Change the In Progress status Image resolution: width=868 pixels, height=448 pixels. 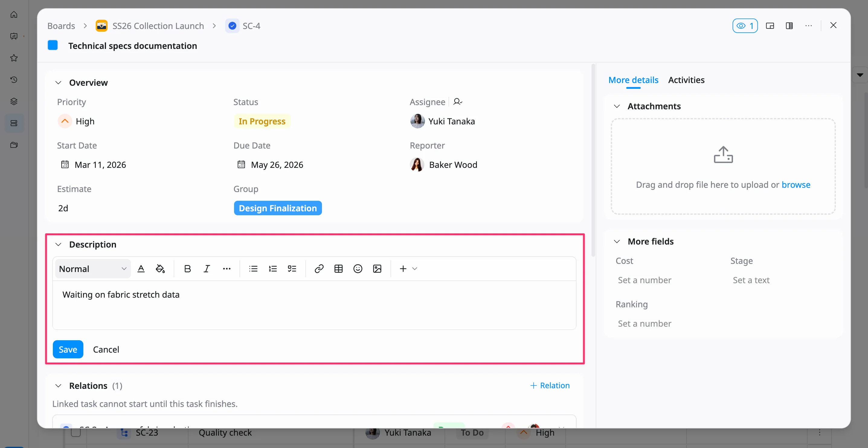[x=262, y=121]
